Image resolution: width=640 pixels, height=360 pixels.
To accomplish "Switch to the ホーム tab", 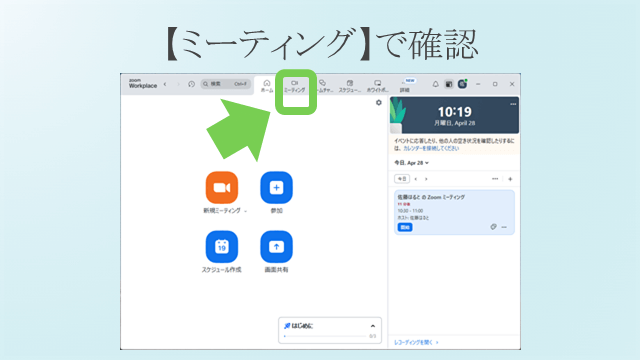I will tap(267, 86).
